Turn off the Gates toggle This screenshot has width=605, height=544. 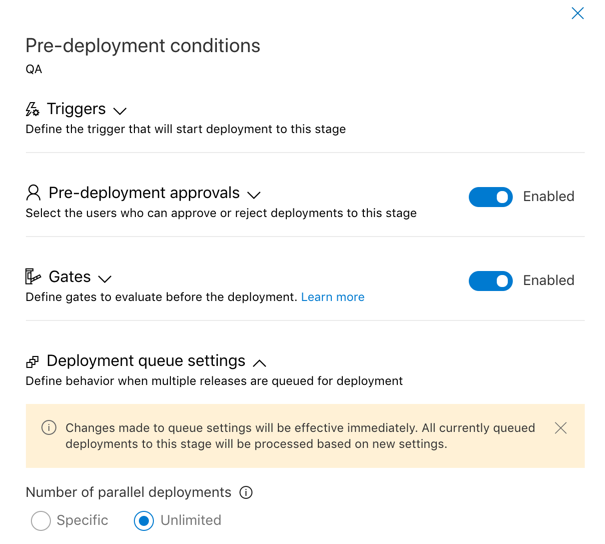[490, 281]
